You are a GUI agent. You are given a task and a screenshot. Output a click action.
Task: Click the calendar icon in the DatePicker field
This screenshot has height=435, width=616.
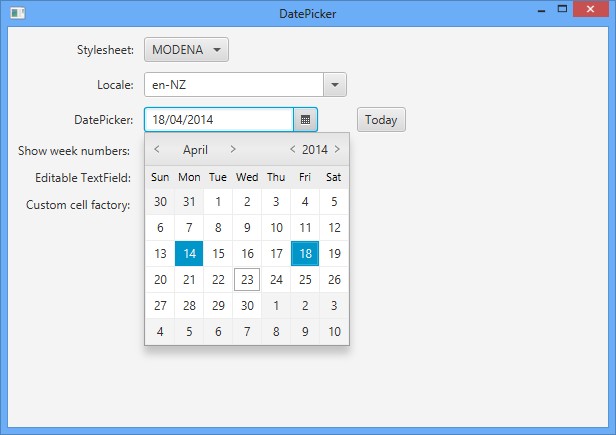pos(305,120)
